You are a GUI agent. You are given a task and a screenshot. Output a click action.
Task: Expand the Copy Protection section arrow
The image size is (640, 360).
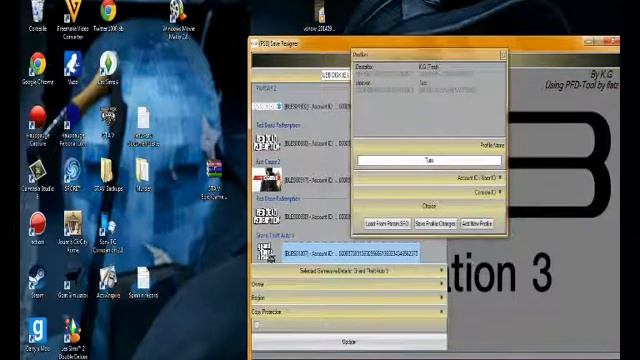tap(441, 311)
